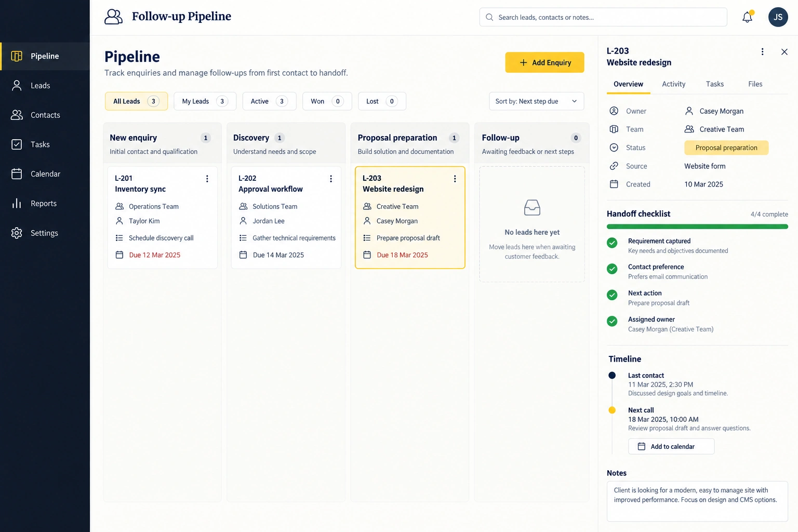Open L-202 Approval workflow card options menu
Screen dimensions: 798x532
pyautogui.click(x=330, y=179)
